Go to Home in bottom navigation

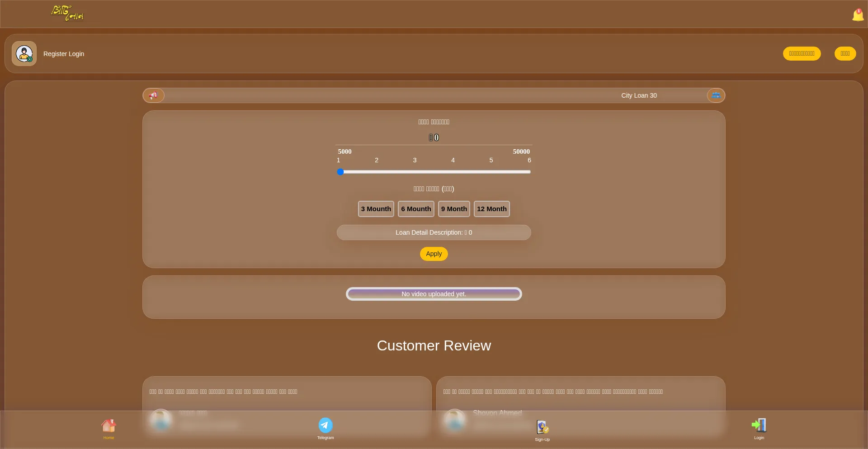click(108, 428)
